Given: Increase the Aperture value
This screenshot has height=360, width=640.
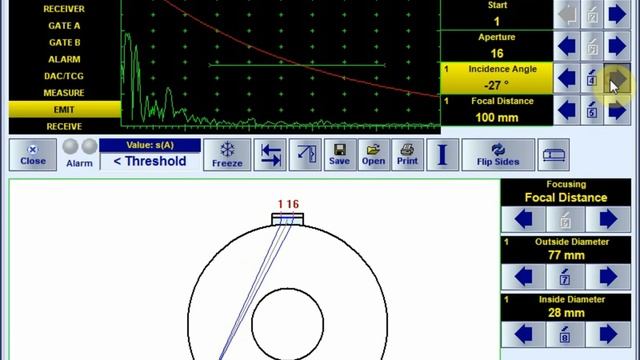Looking at the screenshot, I should (x=617, y=46).
